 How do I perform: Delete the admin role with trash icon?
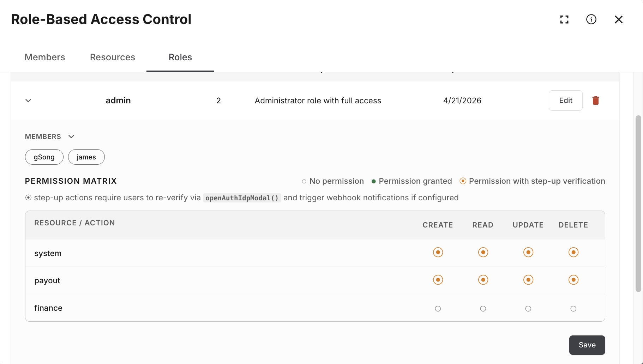(596, 101)
